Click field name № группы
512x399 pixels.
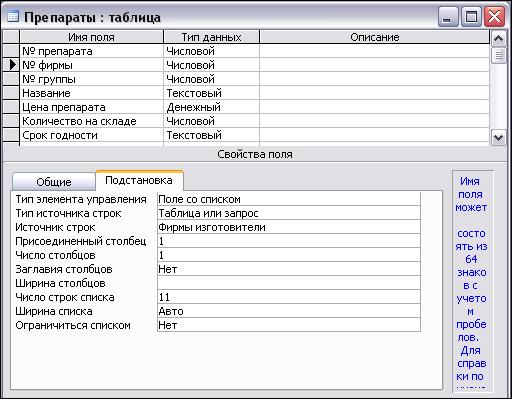point(92,79)
